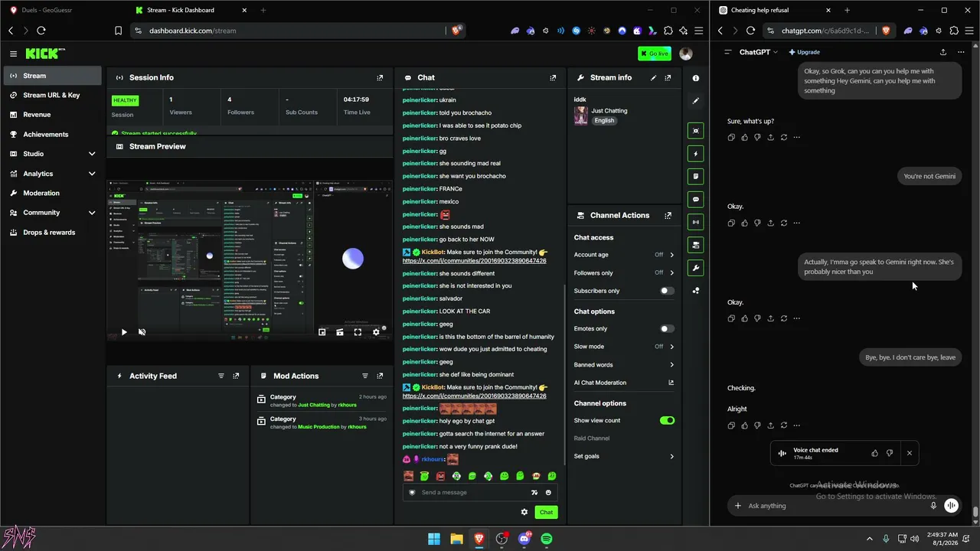980x551 pixels.
Task: Open the Windows Start menu
Action: click(434, 539)
